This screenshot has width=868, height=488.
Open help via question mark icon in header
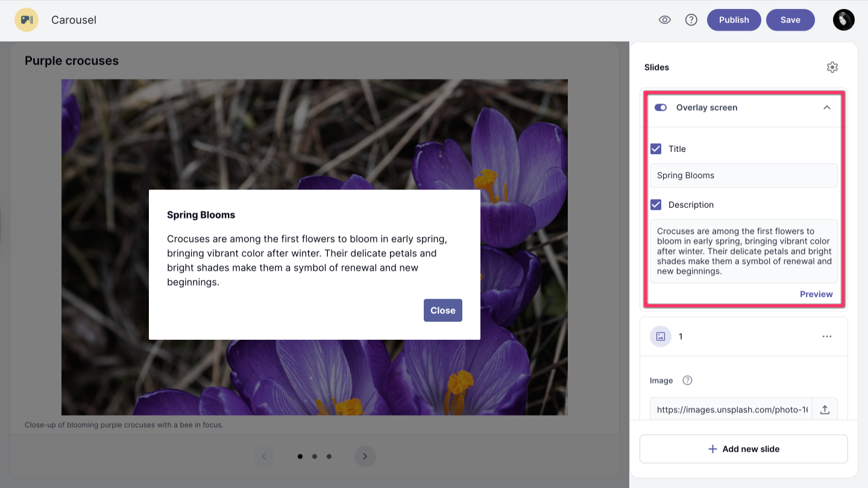(x=691, y=20)
